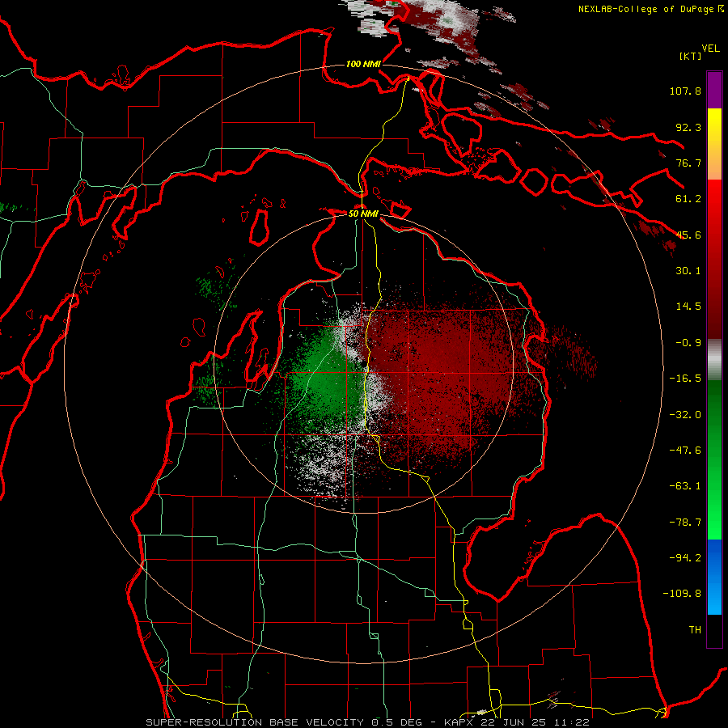Image resolution: width=728 pixels, height=728 pixels.
Task: Click the -94.2 velocity scale value
Action: [x=685, y=558]
